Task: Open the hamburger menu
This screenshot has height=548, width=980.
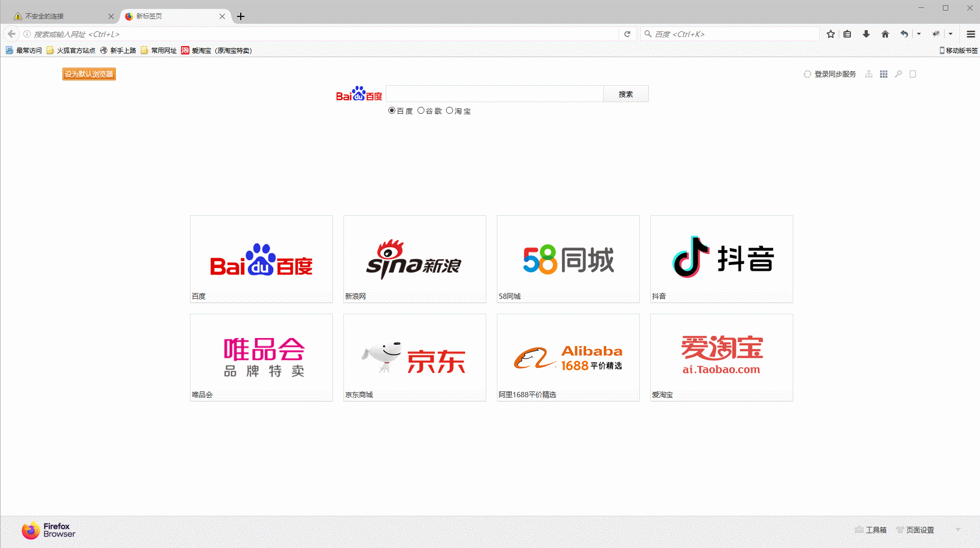Action: tap(970, 34)
